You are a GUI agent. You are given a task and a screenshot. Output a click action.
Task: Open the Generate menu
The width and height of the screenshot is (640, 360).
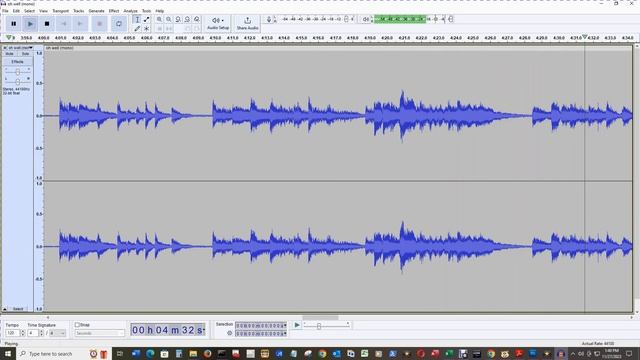pos(96,11)
